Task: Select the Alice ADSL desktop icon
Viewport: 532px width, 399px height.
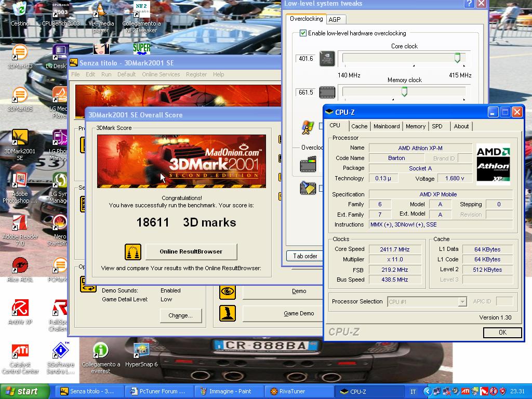Action: [x=20, y=270]
